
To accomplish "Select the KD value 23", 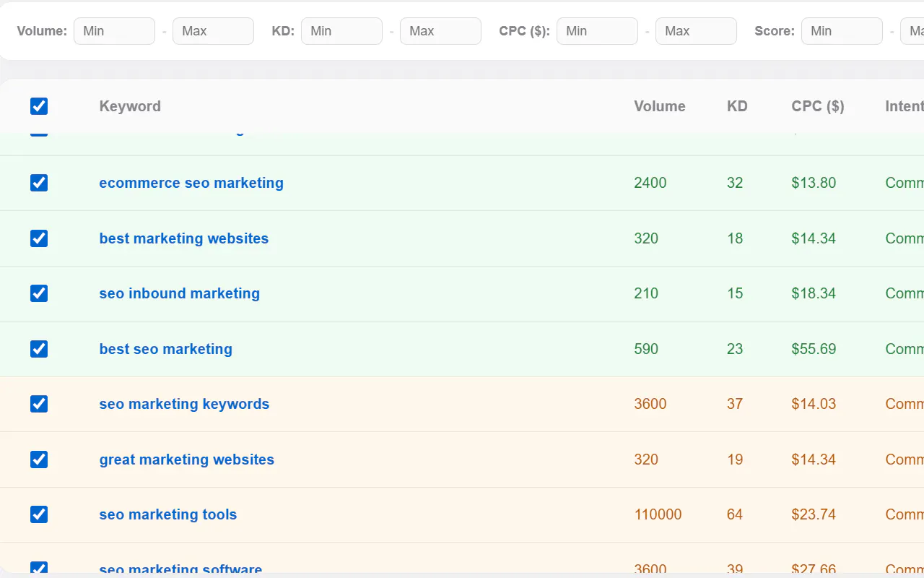I will (x=735, y=349).
